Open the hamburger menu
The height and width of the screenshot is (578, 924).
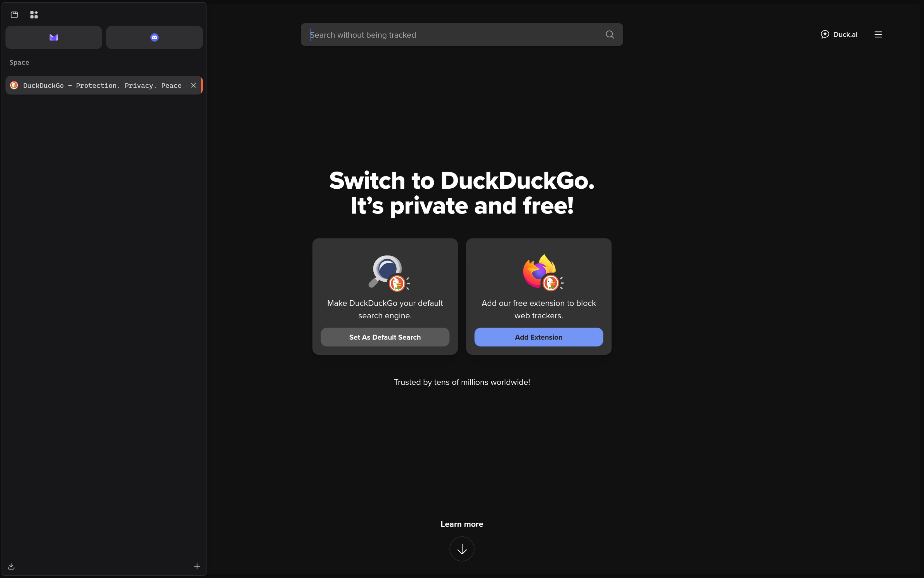[x=878, y=34]
